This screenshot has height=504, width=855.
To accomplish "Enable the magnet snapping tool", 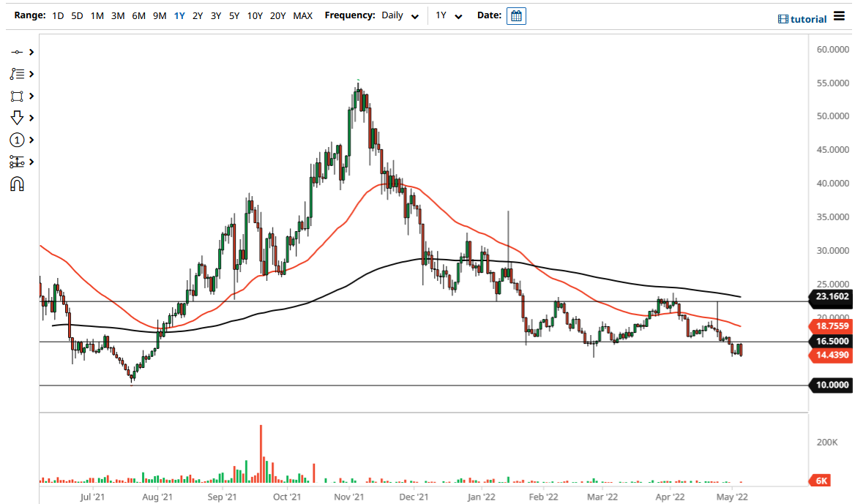I will pyautogui.click(x=18, y=183).
